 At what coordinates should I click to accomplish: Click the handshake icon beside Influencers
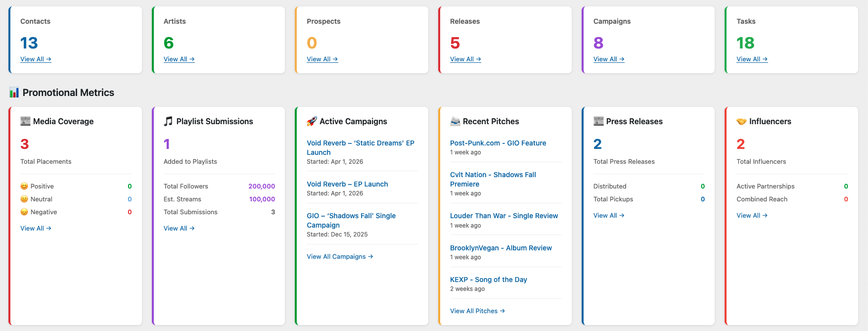click(741, 121)
